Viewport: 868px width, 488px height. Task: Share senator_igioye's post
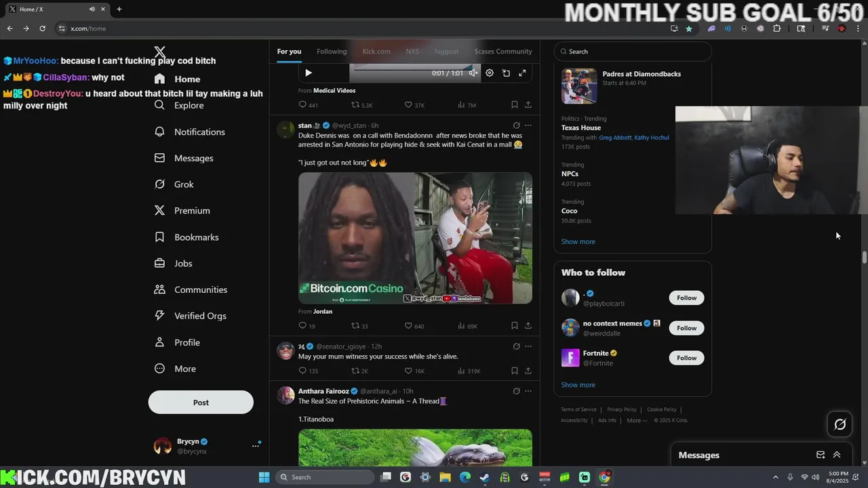528,371
